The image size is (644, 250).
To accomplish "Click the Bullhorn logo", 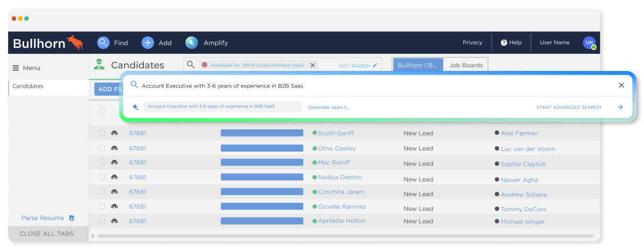I will [x=48, y=43].
